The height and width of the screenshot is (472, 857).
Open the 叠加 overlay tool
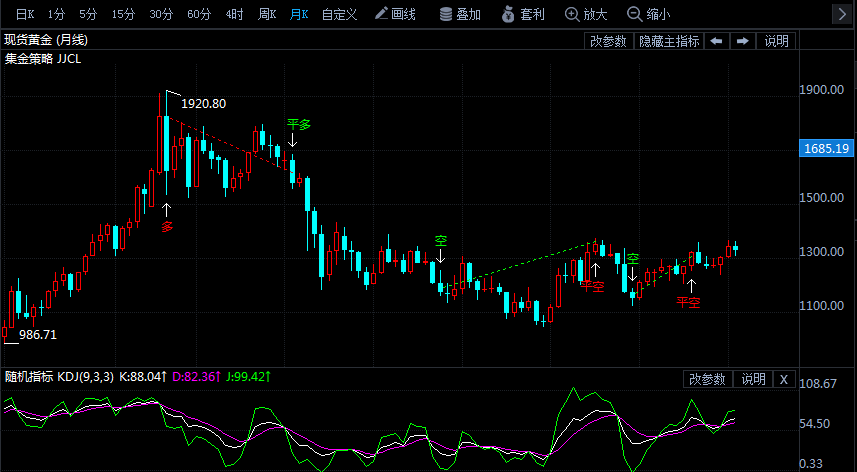[459, 14]
